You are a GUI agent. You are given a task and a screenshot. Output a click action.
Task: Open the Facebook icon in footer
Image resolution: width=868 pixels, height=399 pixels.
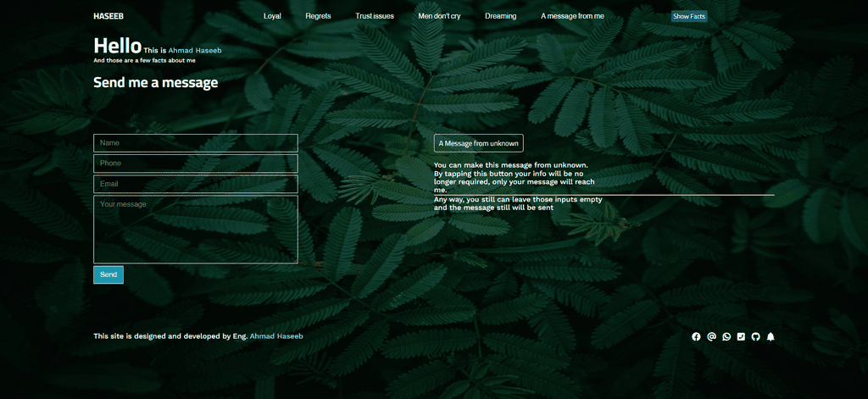(x=696, y=336)
